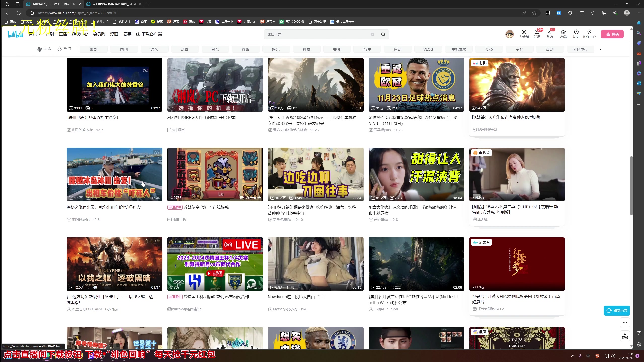Image resolution: width=644 pixels, height=362 pixels.
Task: Click the Edge sidebar notification bell icon
Action: point(639,23)
